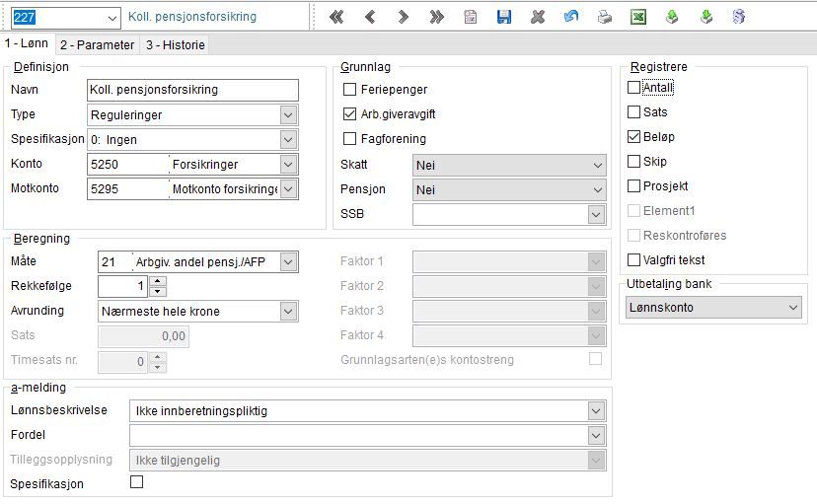Image resolution: width=817 pixels, height=504 pixels.
Task: Export to Excel icon
Action: click(638, 17)
